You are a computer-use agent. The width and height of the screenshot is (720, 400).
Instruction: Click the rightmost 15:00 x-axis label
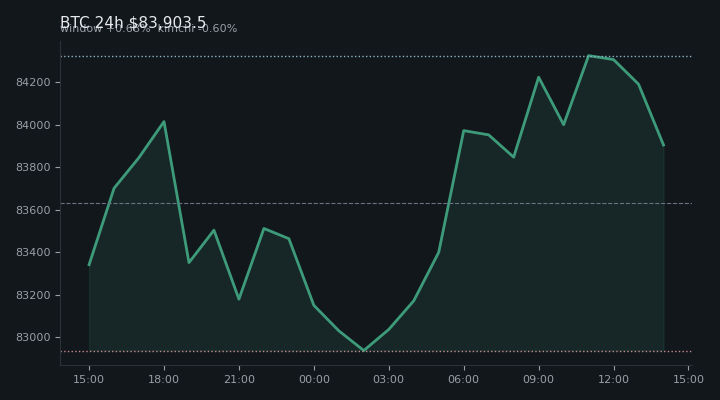(x=688, y=379)
